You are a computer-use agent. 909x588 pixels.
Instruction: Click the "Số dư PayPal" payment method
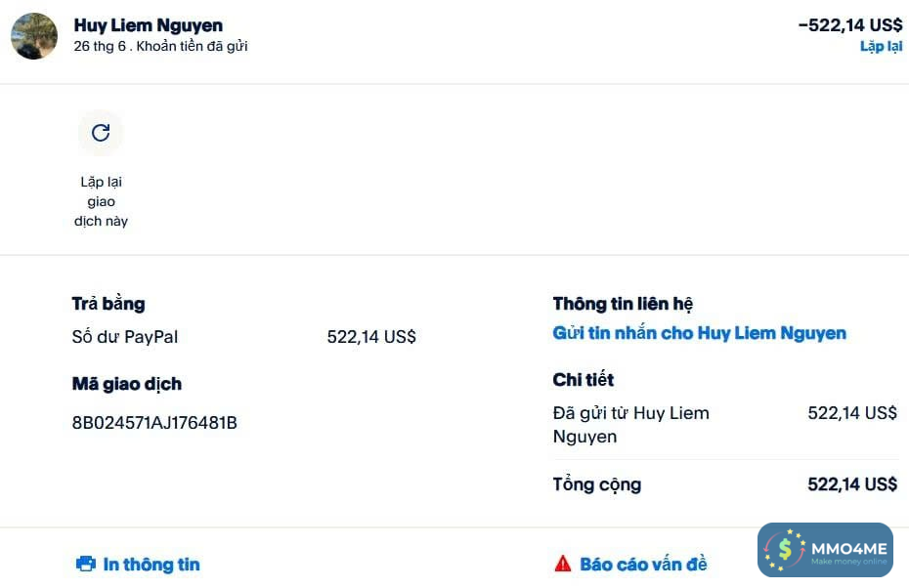coord(125,337)
